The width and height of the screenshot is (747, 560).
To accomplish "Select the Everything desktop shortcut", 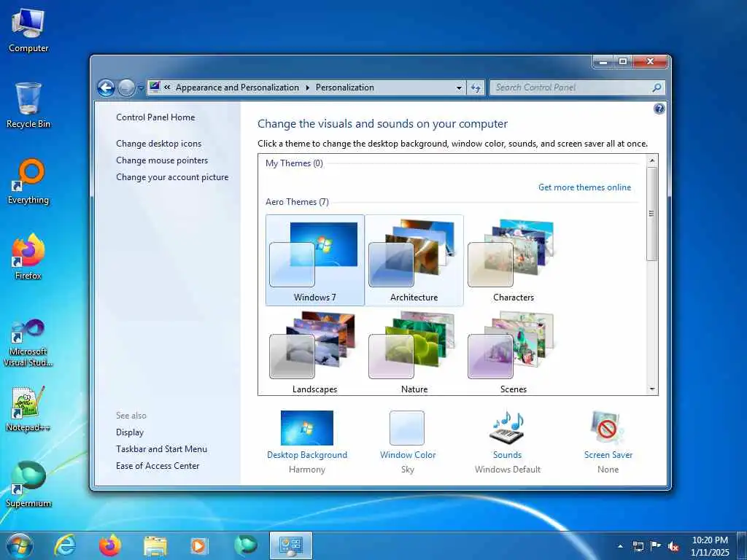I will point(28,182).
